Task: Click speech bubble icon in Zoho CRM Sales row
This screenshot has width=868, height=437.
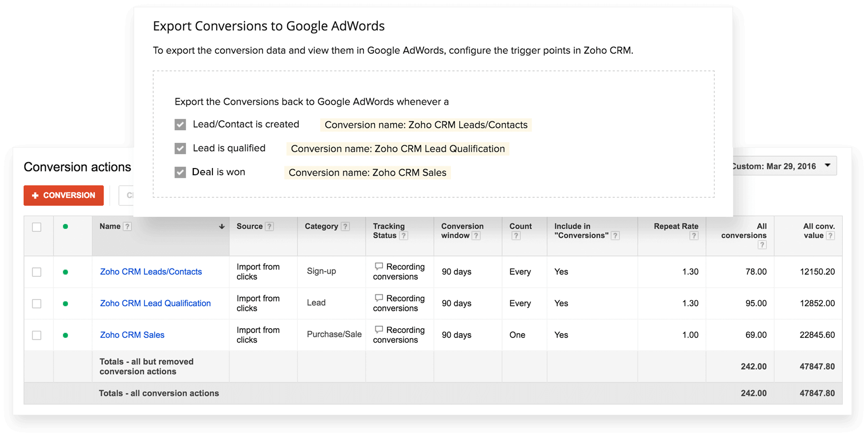Action: [x=379, y=329]
